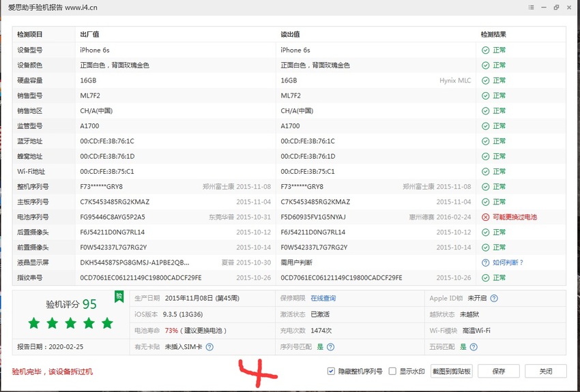Click the 需用户判断 LCD read value
This screenshot has width=580, height=392.
pos(296,262)
